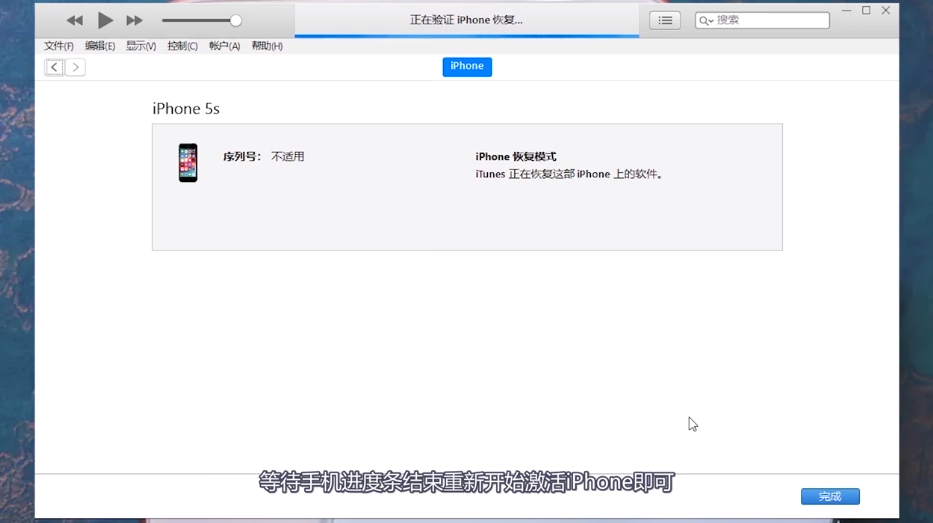The image size is (933, 523).
Task: Click the iPhone 5s device thumbnail
Action: pyautogui.click(x=188, y=162)
